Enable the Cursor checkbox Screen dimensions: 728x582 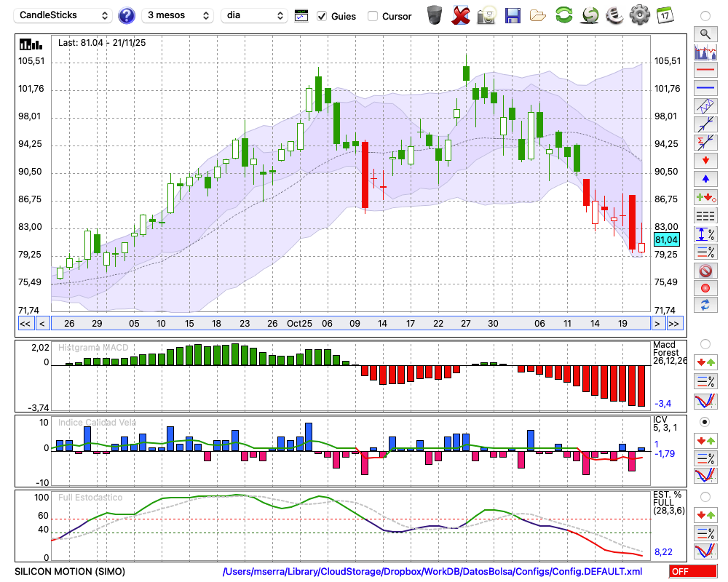coord(372,16)
